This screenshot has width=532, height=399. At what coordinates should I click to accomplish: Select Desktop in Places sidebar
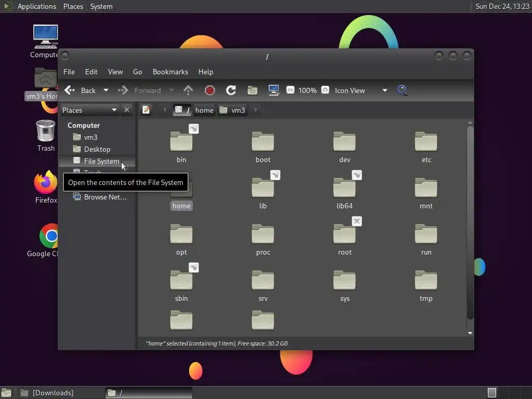(x=97, y=149)
